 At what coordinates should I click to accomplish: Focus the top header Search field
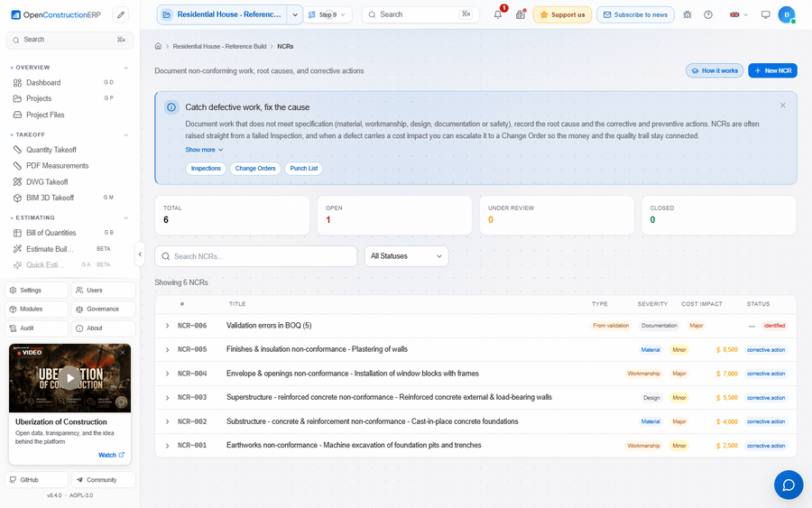420,14
